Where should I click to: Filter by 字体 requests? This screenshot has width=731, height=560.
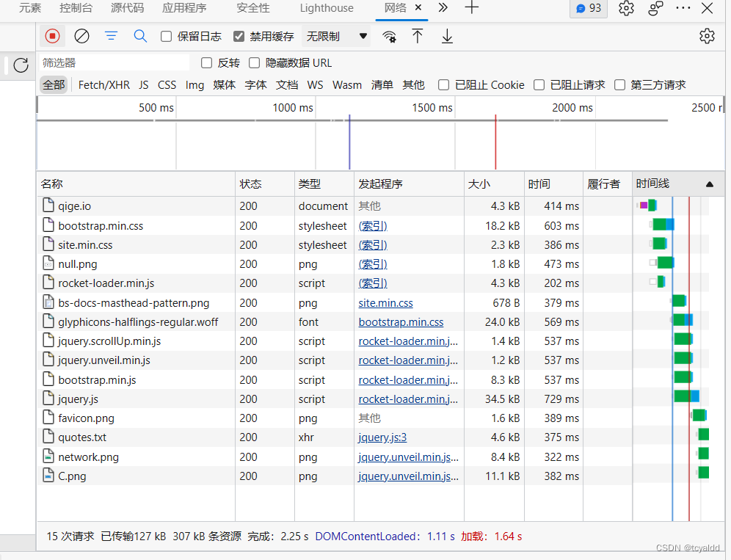[x=255, y=85]
